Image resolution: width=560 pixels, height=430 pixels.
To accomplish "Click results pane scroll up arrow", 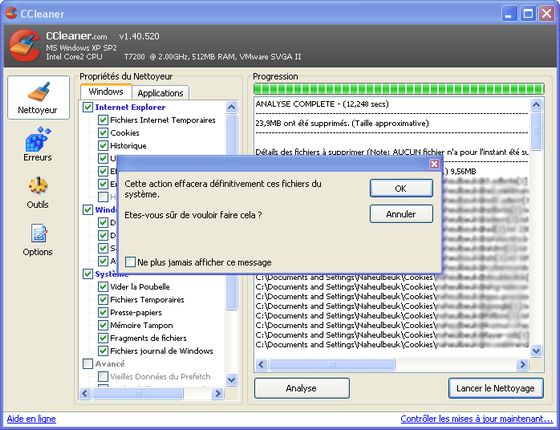I will [536, 105].
